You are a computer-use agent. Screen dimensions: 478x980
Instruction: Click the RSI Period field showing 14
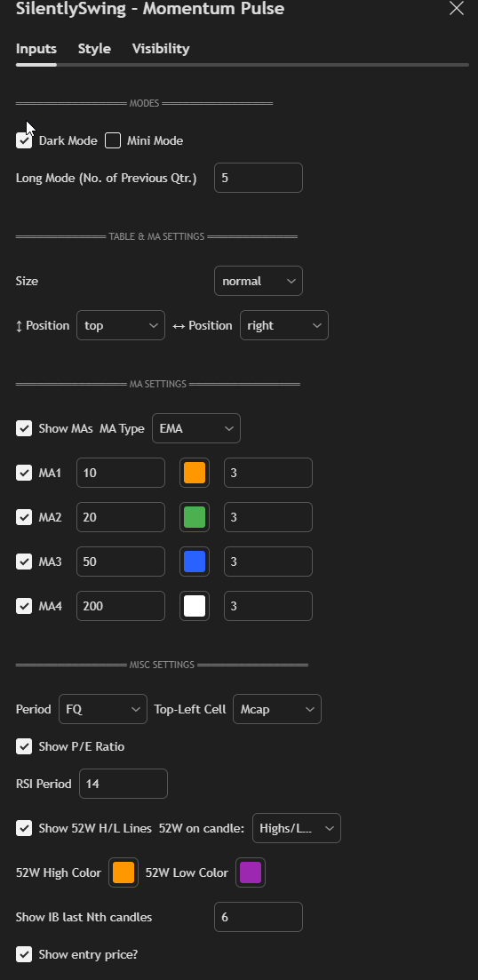pyautogui.click(x=123, y=784)
